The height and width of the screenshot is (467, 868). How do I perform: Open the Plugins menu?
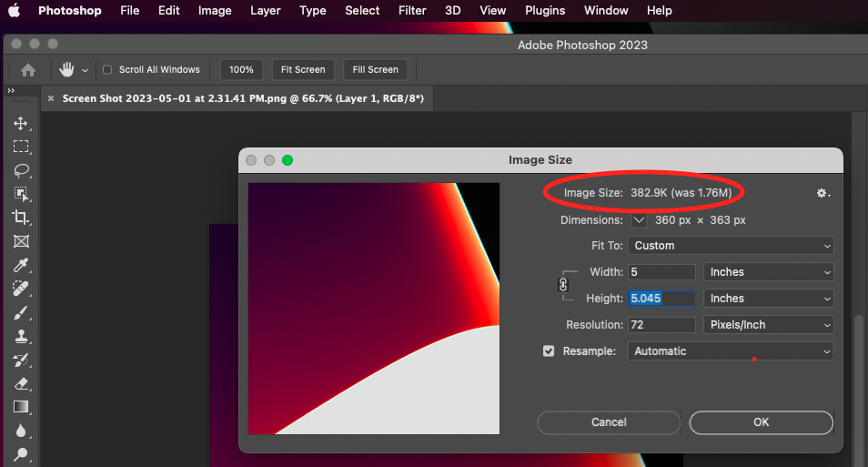(x=545, y=11)
